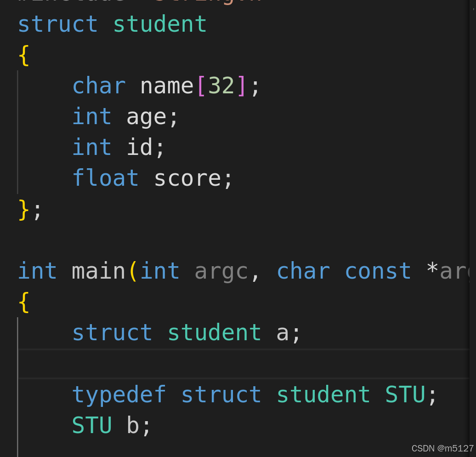
Task: Click the const keyword in main's parameter list
Action: pyautogui.click(x=378, y=271)
